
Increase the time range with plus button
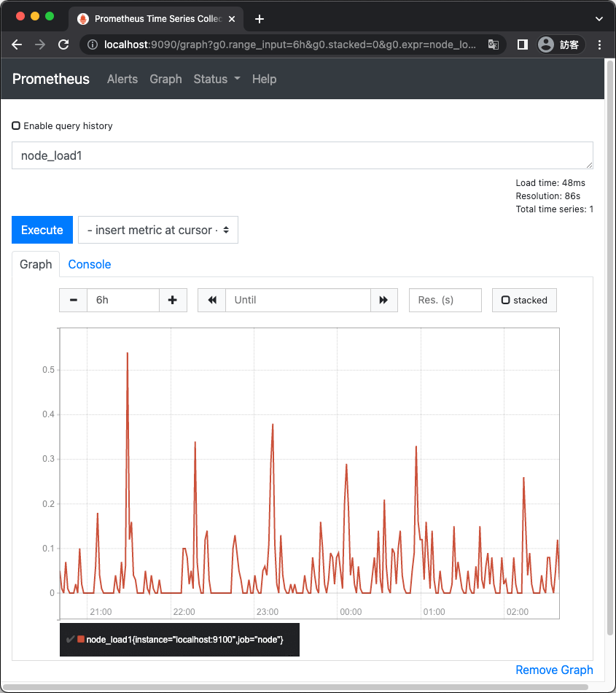point(173,300)
